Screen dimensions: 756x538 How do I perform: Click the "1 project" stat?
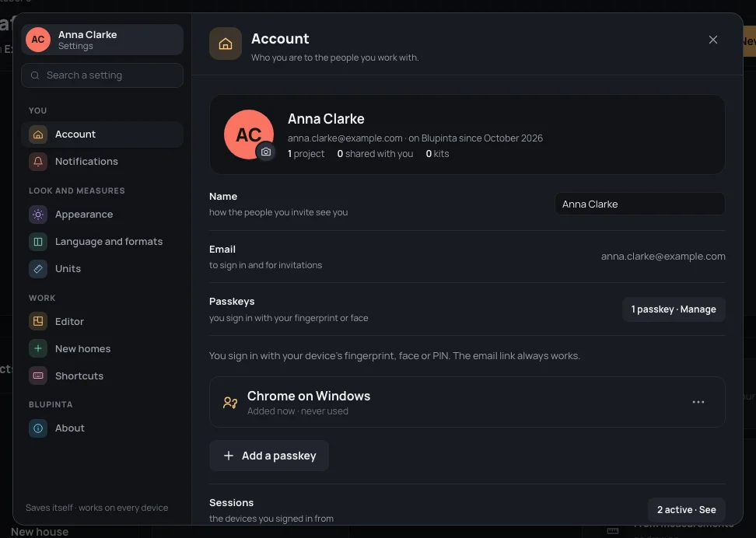(306, 154)
